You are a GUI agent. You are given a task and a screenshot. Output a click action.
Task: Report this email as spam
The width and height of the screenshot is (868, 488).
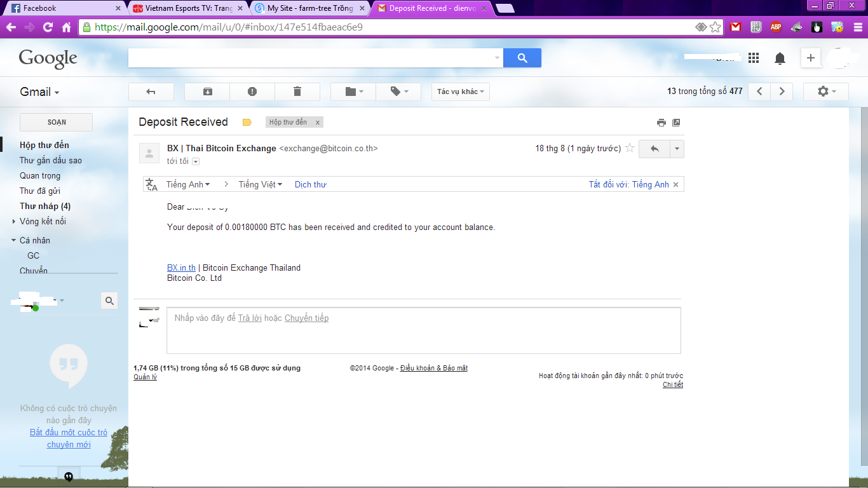pos(252,91)
